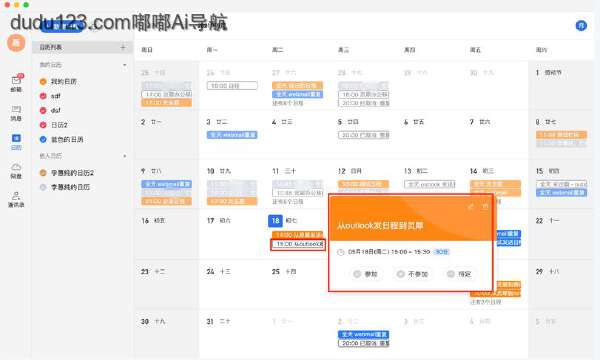600x360 pixels.
Task: Open the 通讯录 contacts icon
Action: [x=16, y=199]
